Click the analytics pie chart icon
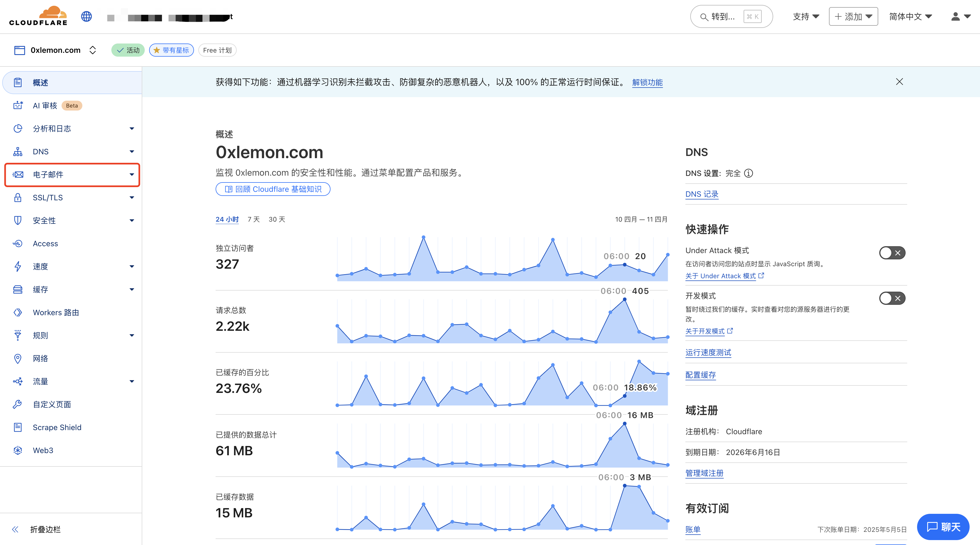The width and height of the screenshot is (980, 545). (18, 129)
